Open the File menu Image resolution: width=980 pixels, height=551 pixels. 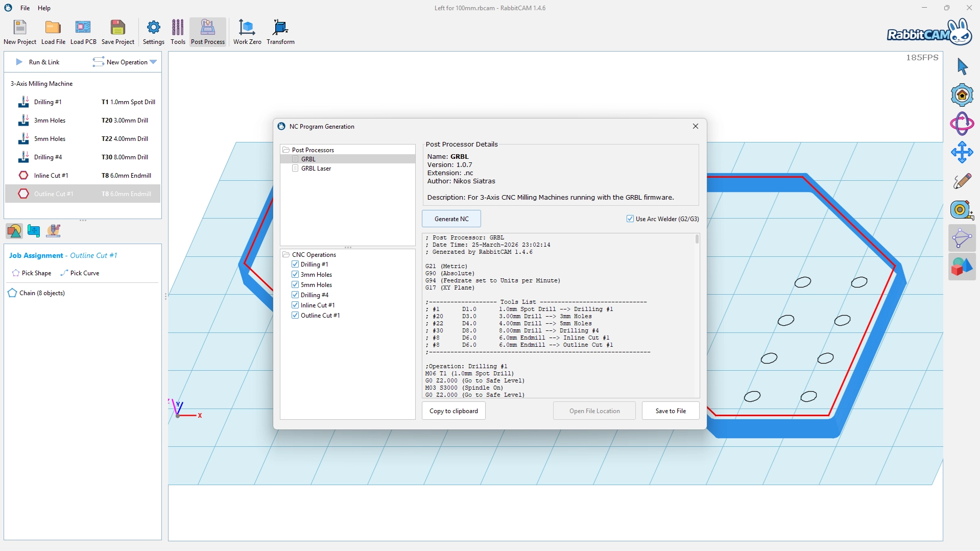coord(25,8)
